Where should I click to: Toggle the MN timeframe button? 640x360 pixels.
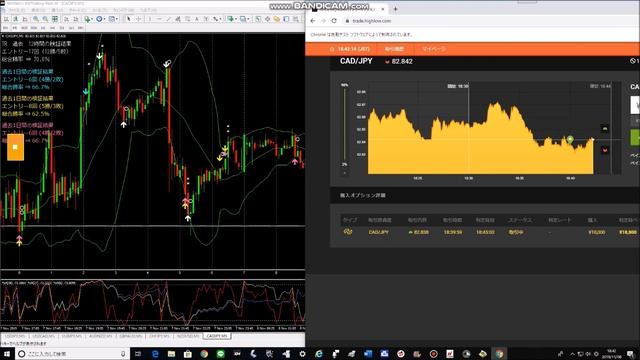tap(80, 28)
